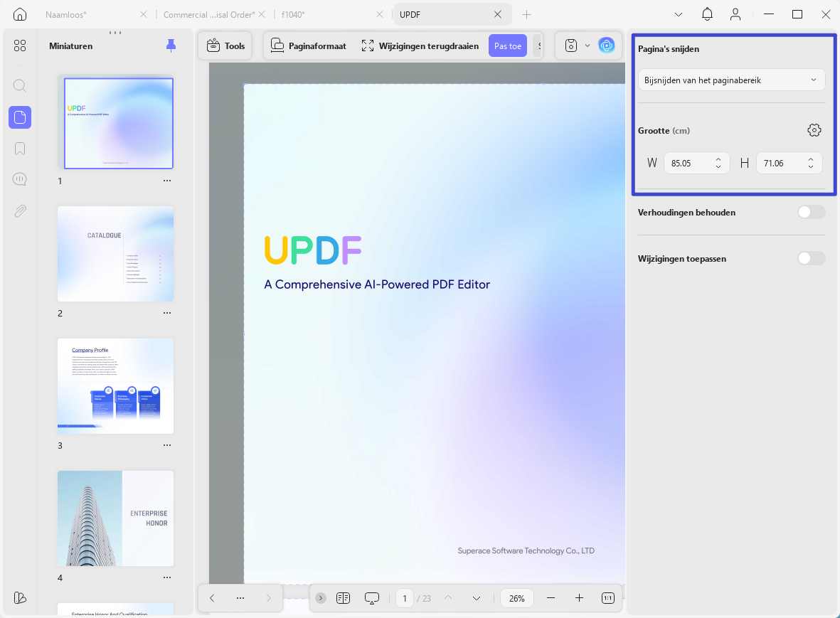The width and height of the screenshot is (840, 618).
Task: Open the navigation history ellipsis
Action: click(x=240, y=598)
